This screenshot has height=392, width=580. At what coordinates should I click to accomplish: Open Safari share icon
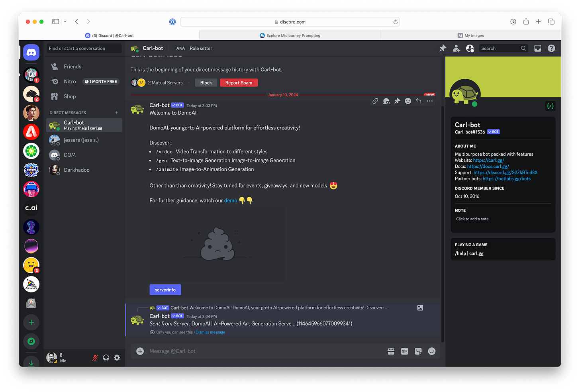coord(526,22)
